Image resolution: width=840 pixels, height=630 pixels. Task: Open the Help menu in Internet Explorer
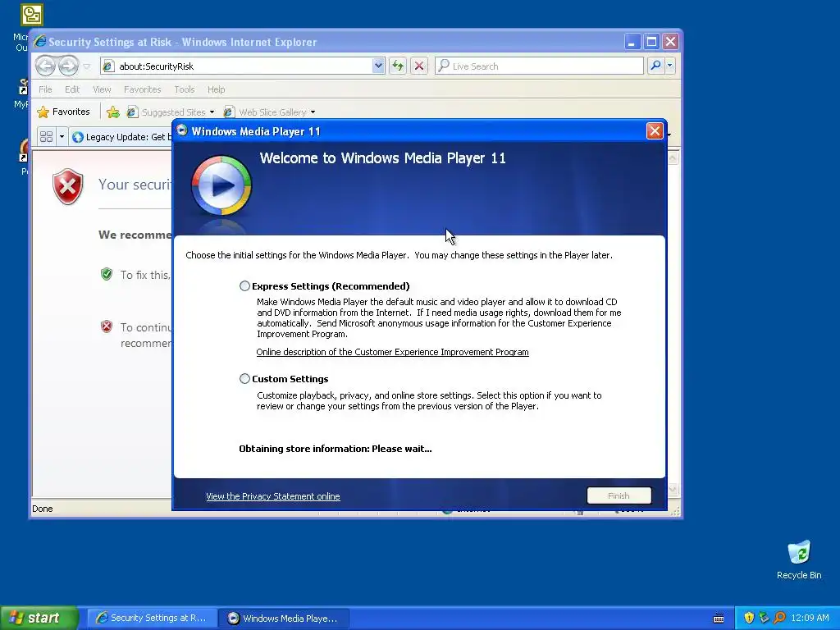point(216,89)
